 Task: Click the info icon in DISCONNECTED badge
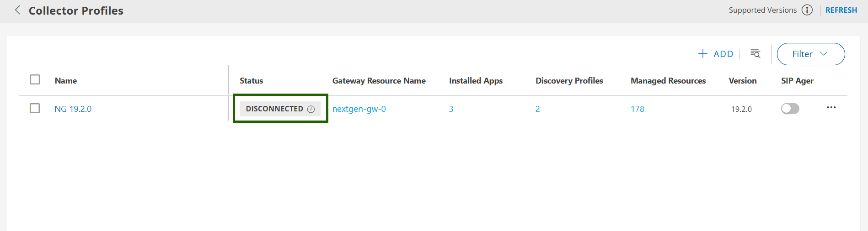point(311,109)
